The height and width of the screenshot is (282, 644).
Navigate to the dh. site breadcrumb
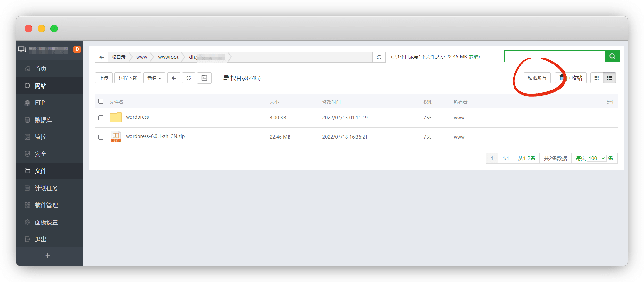pos(206,57)
